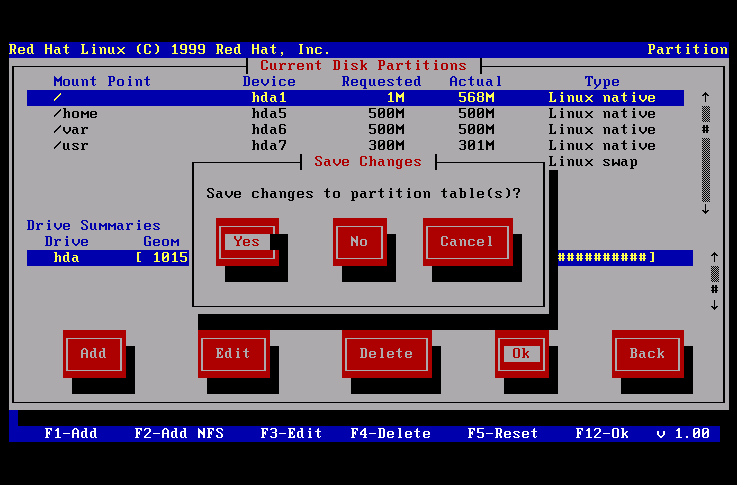Click the Add button

coord(94,353)
